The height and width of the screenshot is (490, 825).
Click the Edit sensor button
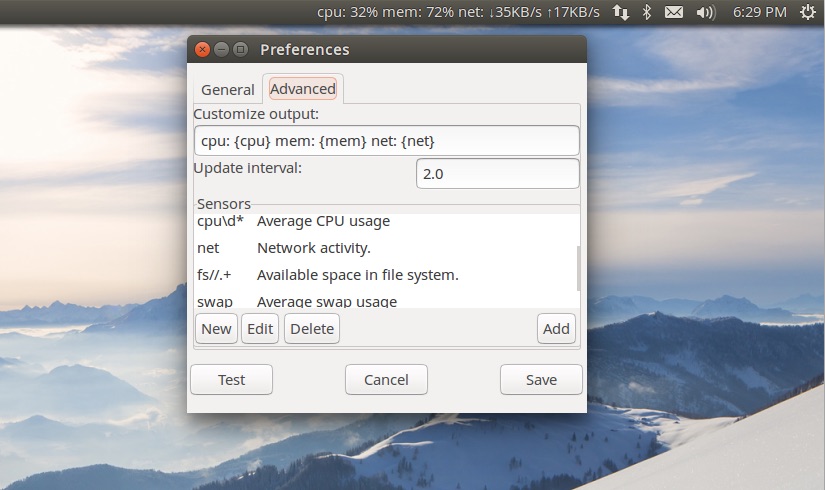tap(260, 328)
